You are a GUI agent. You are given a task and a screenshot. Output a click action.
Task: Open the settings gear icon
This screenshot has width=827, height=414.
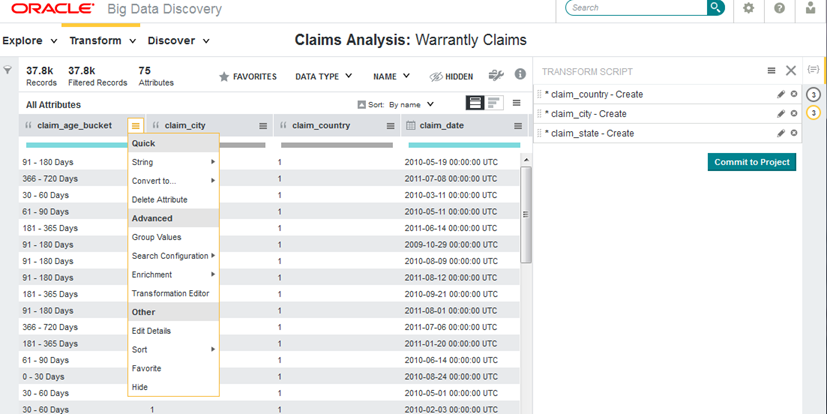coord(748,8)
